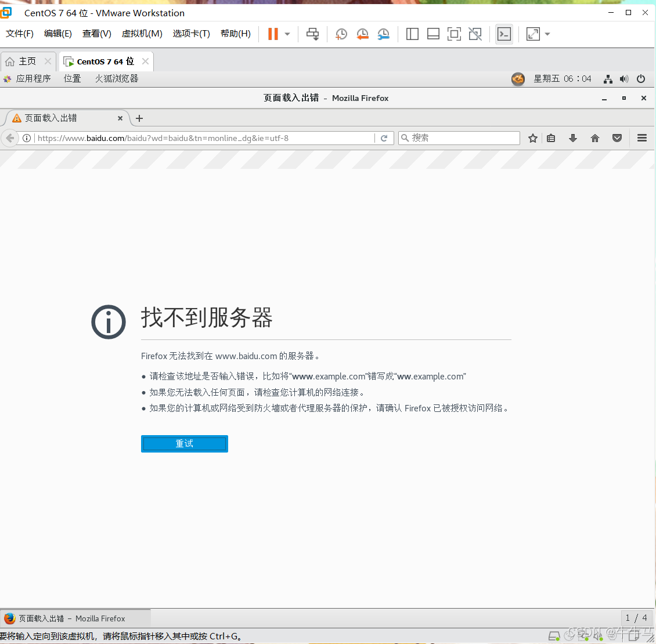
Task: Open the 火狐浏览器 app menu
Action: tap(117, 79)
